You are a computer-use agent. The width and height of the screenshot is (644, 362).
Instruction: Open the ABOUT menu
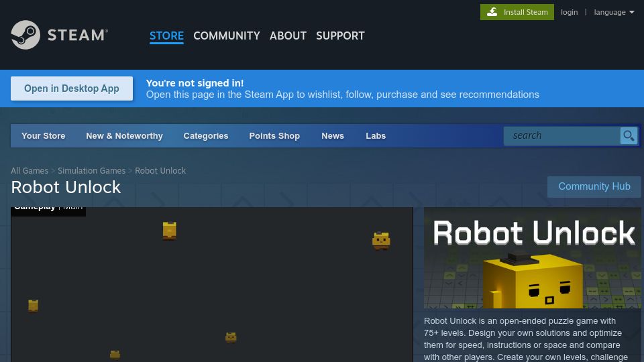tap(288, 36)
